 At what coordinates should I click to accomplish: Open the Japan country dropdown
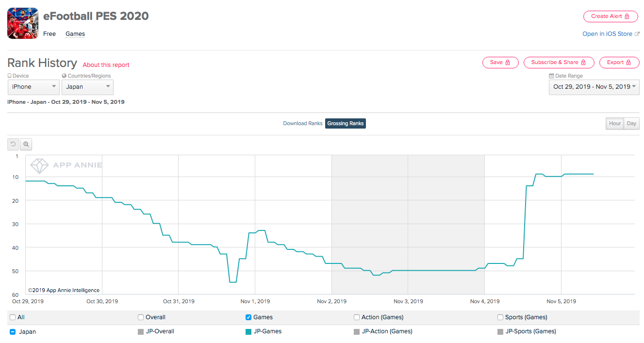[x=87, y=87]
